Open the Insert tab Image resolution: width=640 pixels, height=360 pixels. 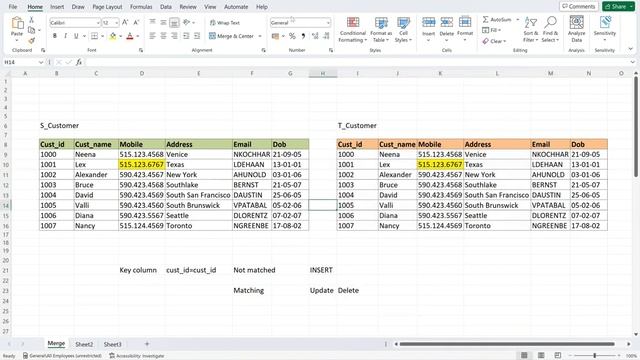(x=57, y=7)
